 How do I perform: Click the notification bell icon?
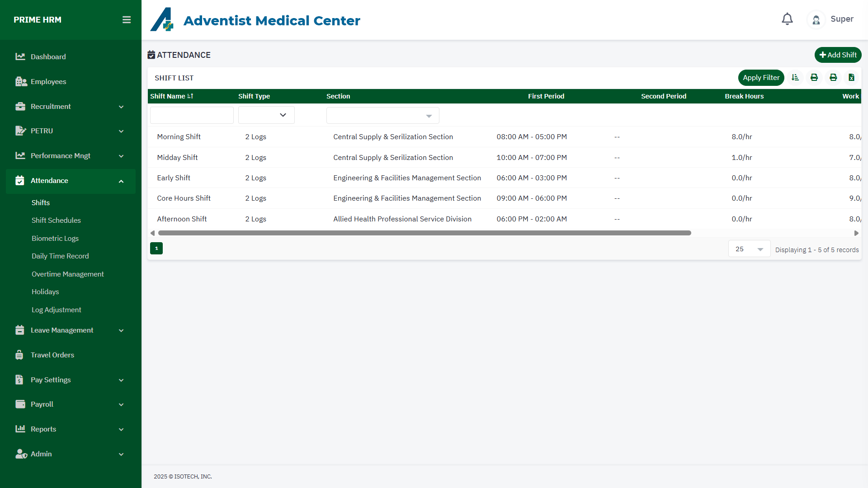[787, 19]
